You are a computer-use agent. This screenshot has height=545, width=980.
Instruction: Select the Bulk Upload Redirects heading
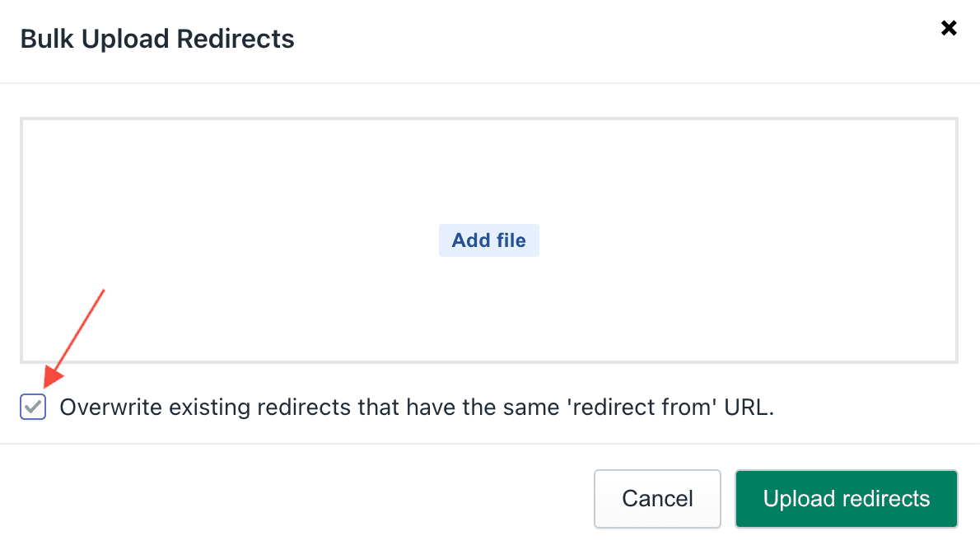[x=157, y=39]
